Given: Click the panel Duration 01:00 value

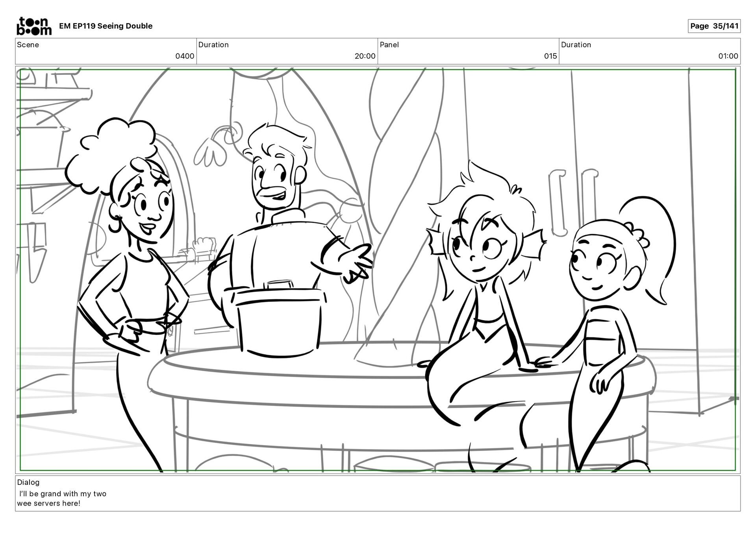Looking at the screenshot, I should point(728,56).
